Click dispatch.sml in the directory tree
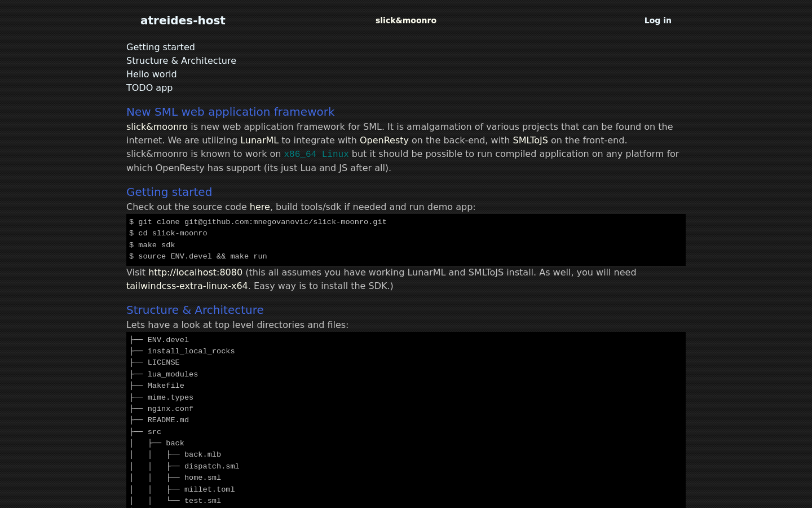 211,466
